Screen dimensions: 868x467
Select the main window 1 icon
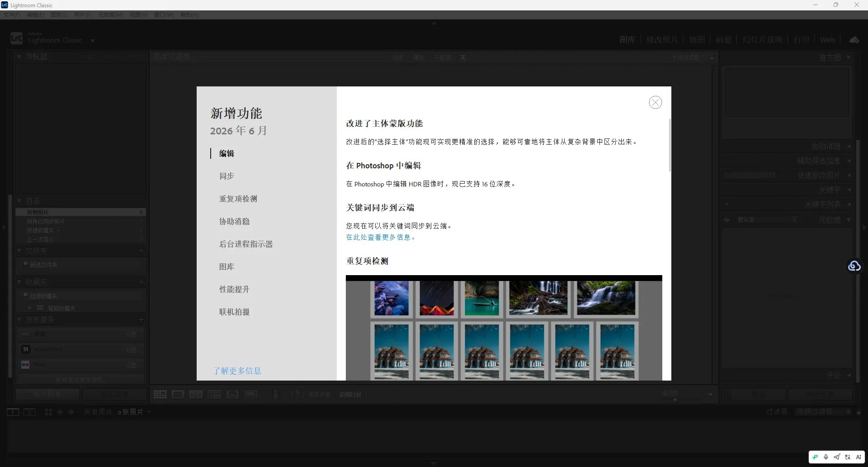click(13, 412)
